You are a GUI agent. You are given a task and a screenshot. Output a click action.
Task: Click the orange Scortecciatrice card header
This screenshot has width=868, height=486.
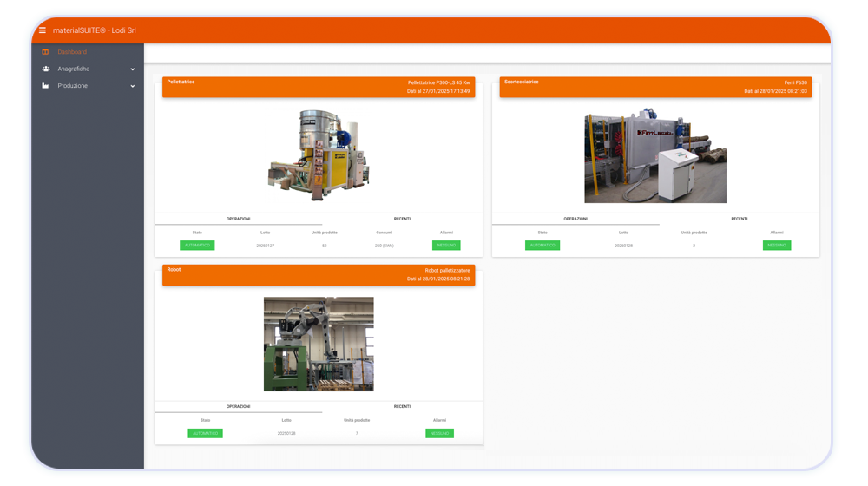coord(655,86)
